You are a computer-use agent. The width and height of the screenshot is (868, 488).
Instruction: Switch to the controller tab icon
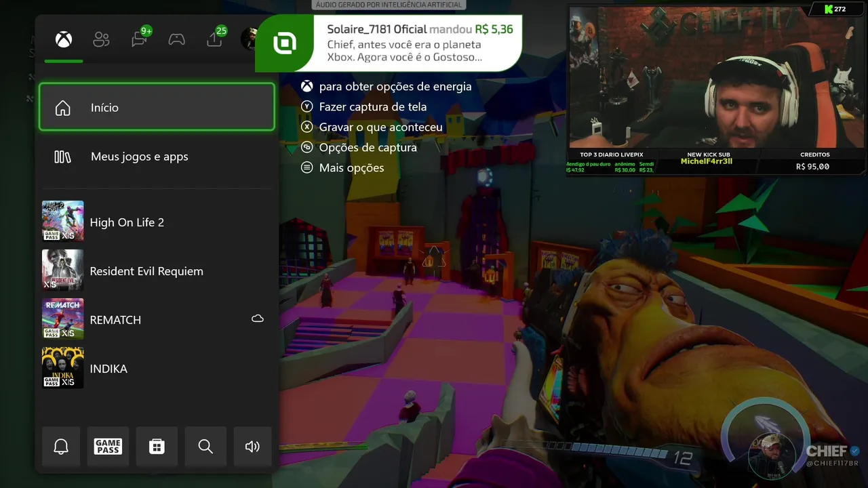pyautogui.click(x=177, y=39)
